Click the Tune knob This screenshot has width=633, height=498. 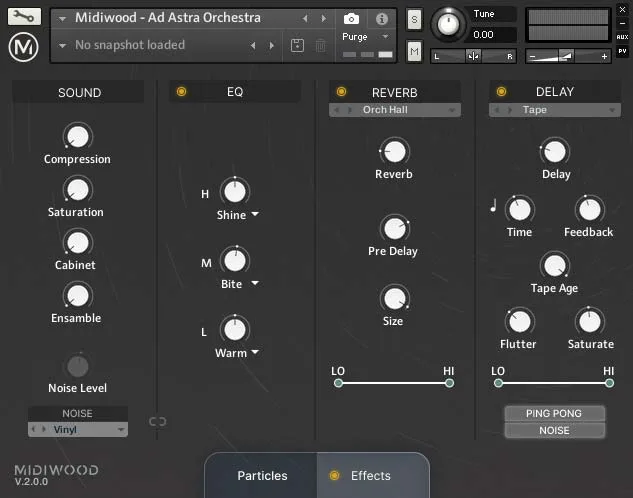coord(448,24)
